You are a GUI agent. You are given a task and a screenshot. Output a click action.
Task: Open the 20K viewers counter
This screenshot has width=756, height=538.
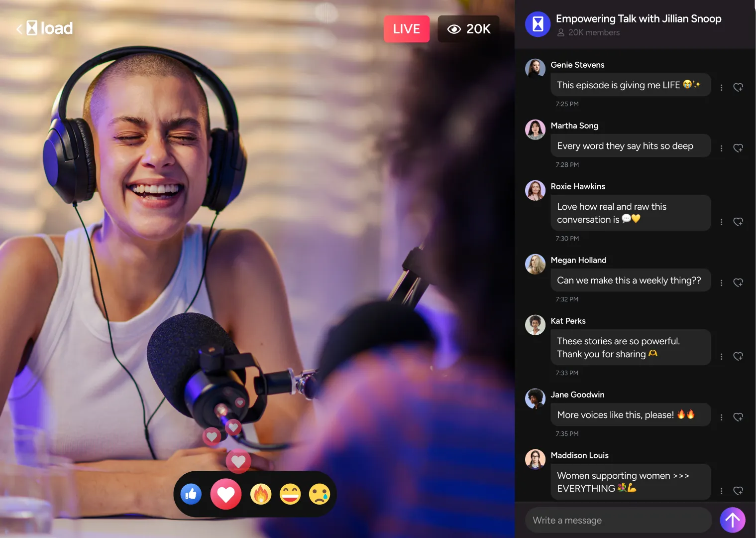(x=469, y=29)
